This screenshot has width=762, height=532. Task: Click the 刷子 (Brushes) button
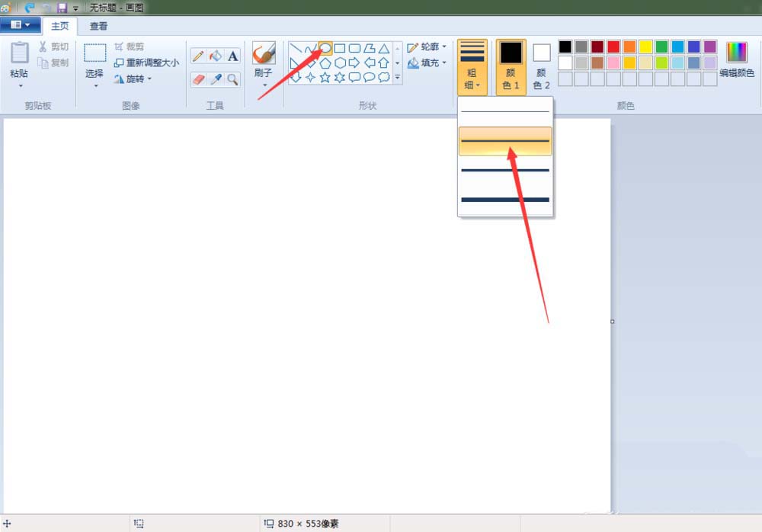[x=264, y=59]
